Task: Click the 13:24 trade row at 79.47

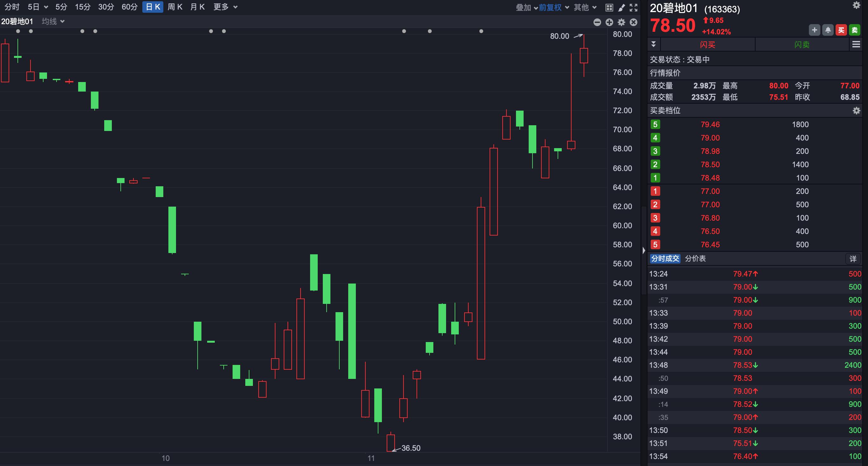Action: [x=755, y=274]
